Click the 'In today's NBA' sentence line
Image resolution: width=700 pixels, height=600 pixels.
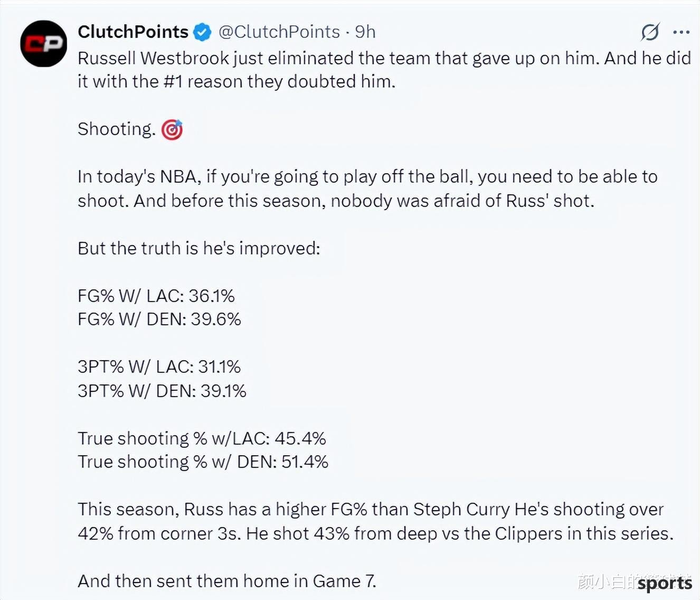point(367,176)
